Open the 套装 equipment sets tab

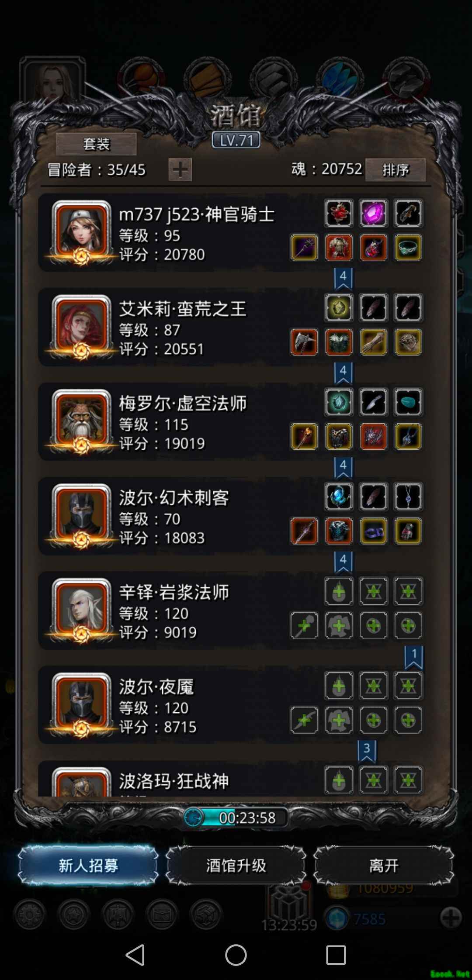[x=96, y=144]
